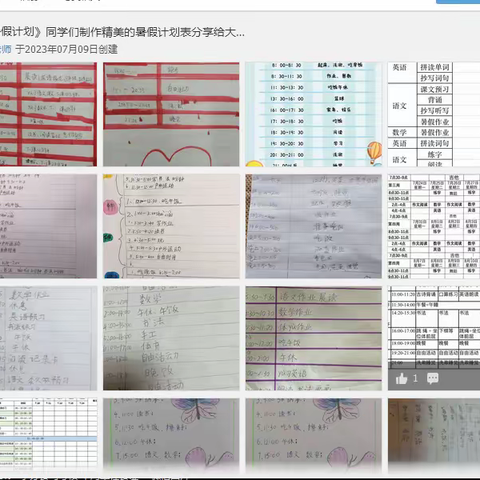Open the lined notebook photo with colored bubbles
The height and width of the screenshot is (480, 480).
pos(171,226)
